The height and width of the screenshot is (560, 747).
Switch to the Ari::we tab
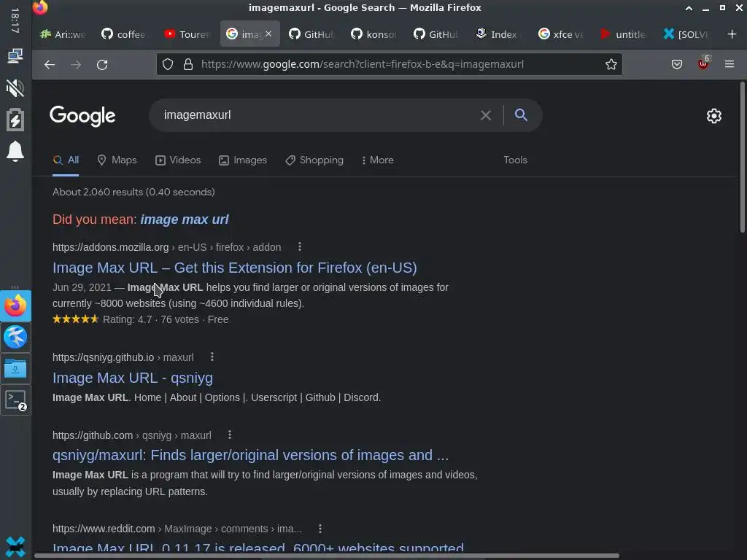[63, 34]
